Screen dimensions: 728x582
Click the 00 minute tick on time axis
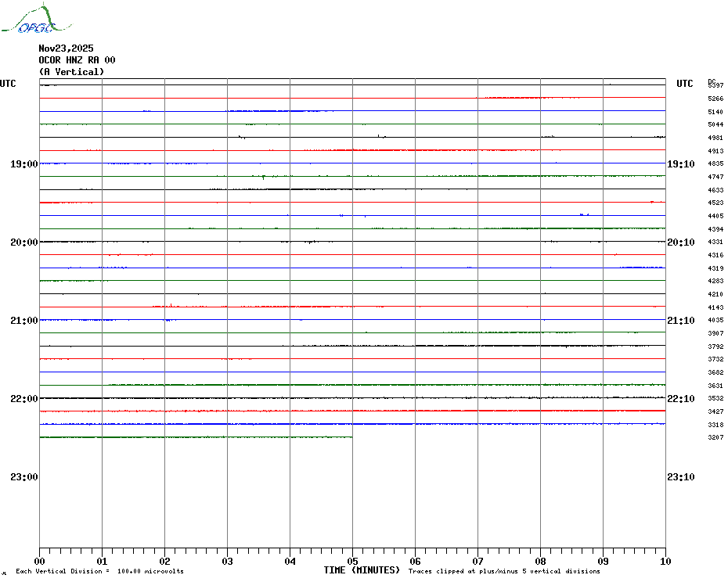coord(40,561)
